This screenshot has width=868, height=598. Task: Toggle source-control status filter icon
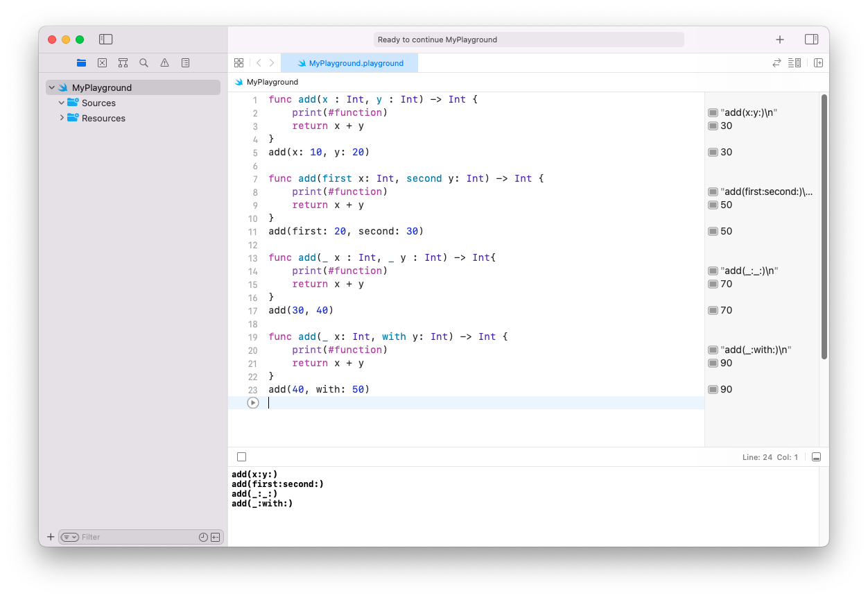point(215,537)
